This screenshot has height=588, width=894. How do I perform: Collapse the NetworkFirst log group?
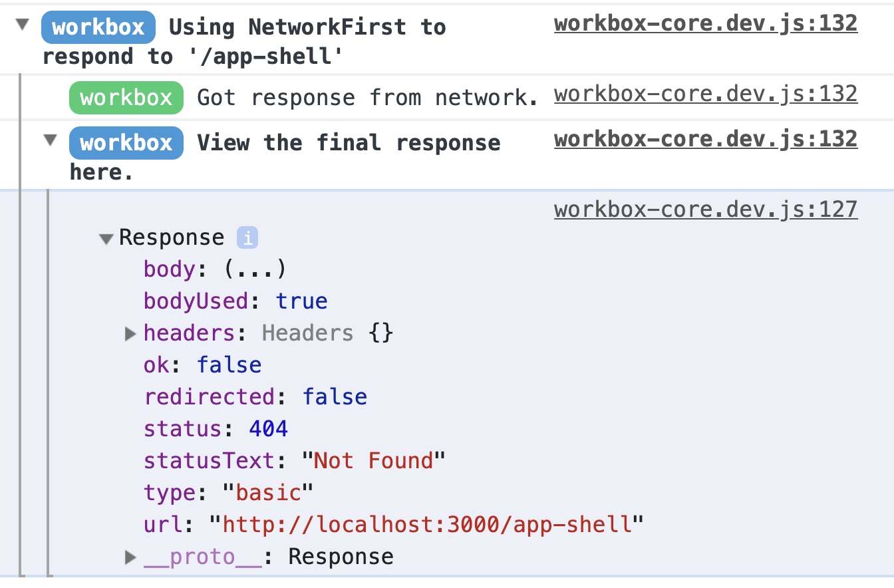(23, 25)
